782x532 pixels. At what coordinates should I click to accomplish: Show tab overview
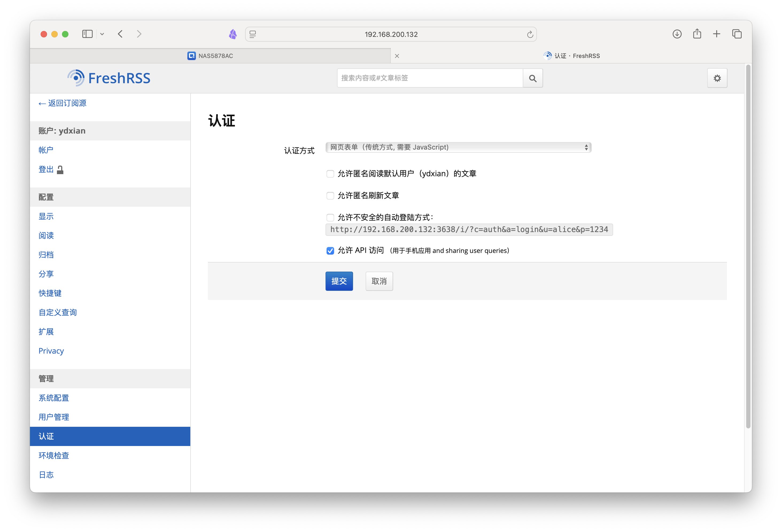[x=737, y=34]
